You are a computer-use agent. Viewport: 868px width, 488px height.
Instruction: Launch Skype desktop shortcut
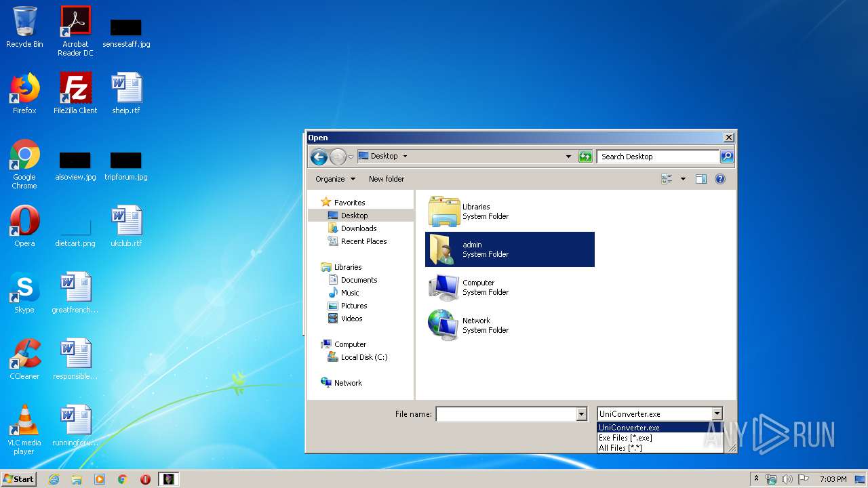pyautogui.click(x=24, y=293)
